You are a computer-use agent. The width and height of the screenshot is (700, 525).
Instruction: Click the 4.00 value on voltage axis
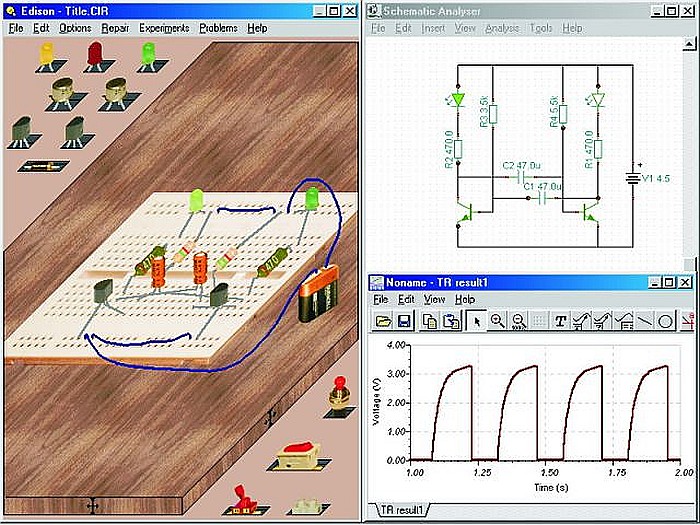(x=395, y=345)
